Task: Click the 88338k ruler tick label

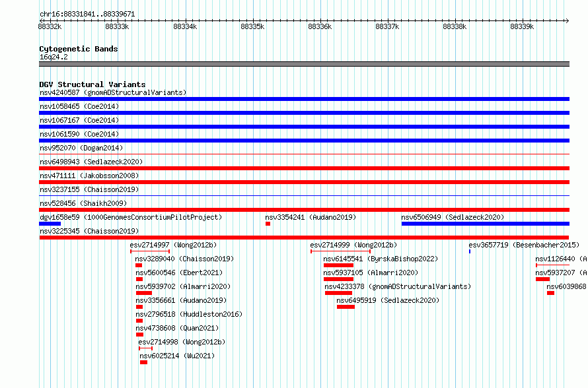Action: click(455, 26)
